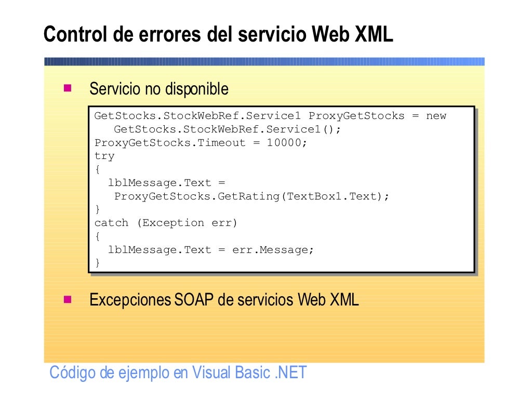Click 'ProxyGetStocks.GetRating(TextBox1.Text);' line
The width and height of the screenshot is (532, 399).
click(x=251, y=196)
